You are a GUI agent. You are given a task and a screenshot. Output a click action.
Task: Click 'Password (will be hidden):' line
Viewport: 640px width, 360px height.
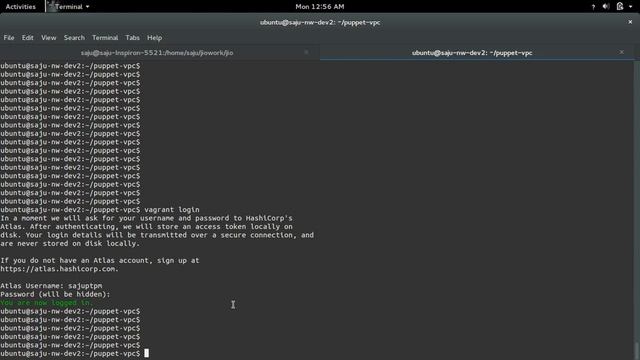tap(55, 294)
